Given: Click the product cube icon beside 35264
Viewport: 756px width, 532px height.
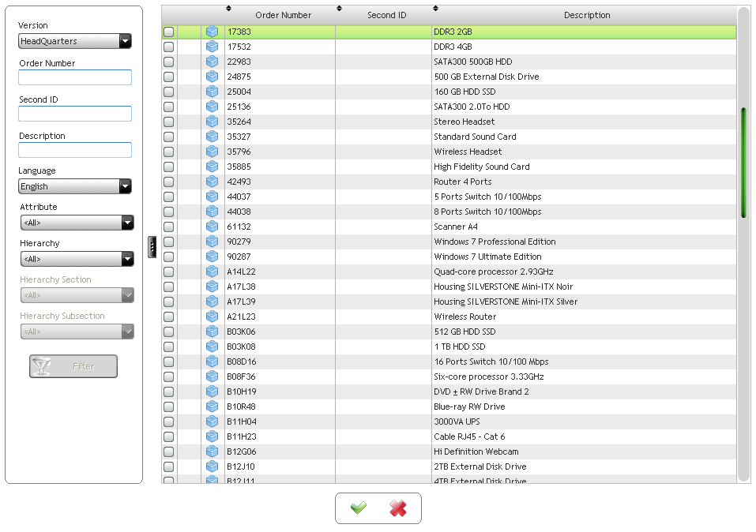Looking at the screenshot, I should [x=212, y=122].
